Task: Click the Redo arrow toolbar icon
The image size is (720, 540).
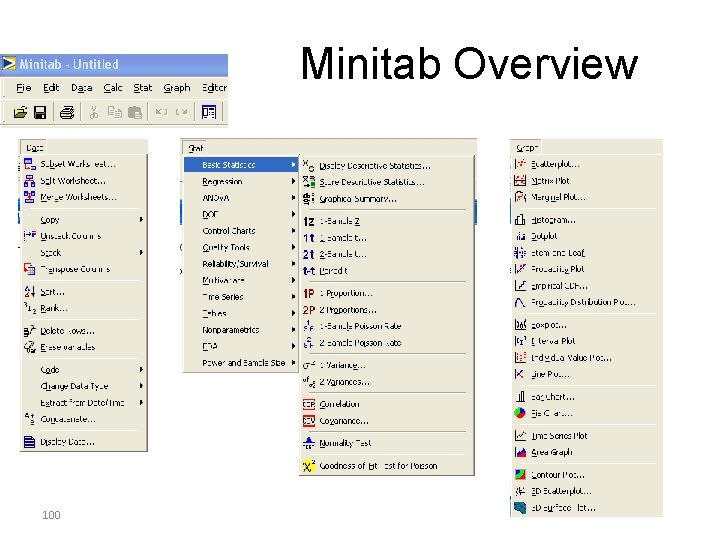Action: tap(182, 112)
